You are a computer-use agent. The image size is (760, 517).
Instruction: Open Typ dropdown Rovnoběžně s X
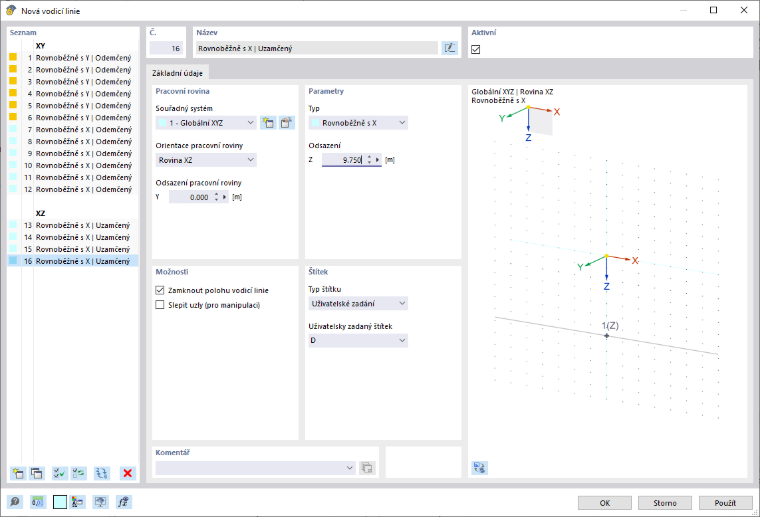click(x=358, y=123)
